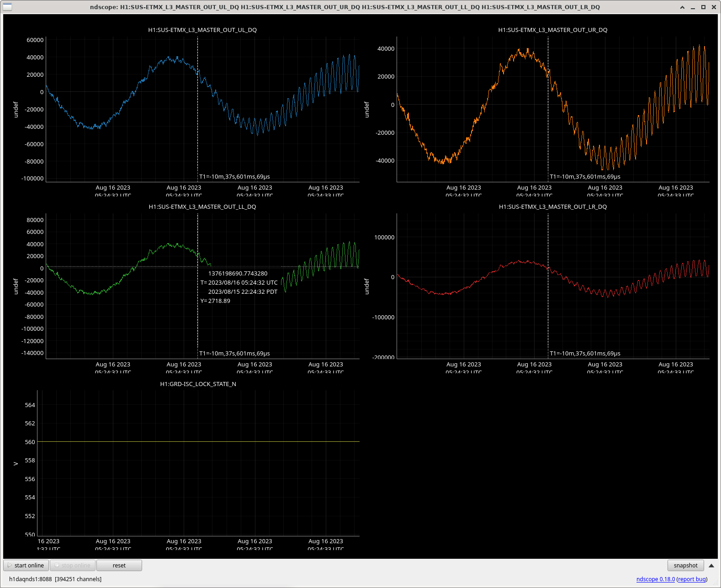Screen dimensions: 721x588
Task: Click the 564 y-axis label in the lock state plot
Action: pyautogui.click(x=30, y=405)
